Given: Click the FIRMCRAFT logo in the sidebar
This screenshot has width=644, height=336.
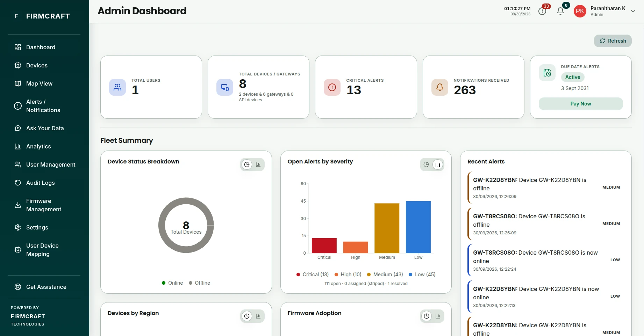Looking at the screenshot, I should point(42,16).
